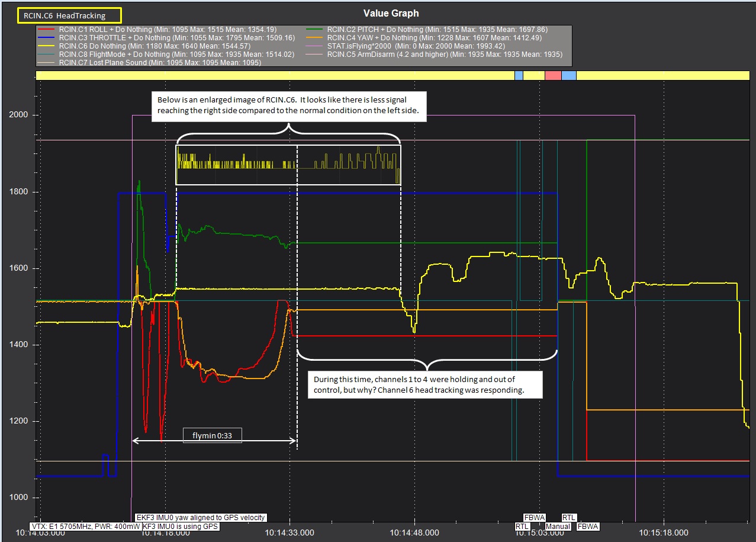Click the EKF3 IMU0 yaw aligned message label

[x=201, y=517]
